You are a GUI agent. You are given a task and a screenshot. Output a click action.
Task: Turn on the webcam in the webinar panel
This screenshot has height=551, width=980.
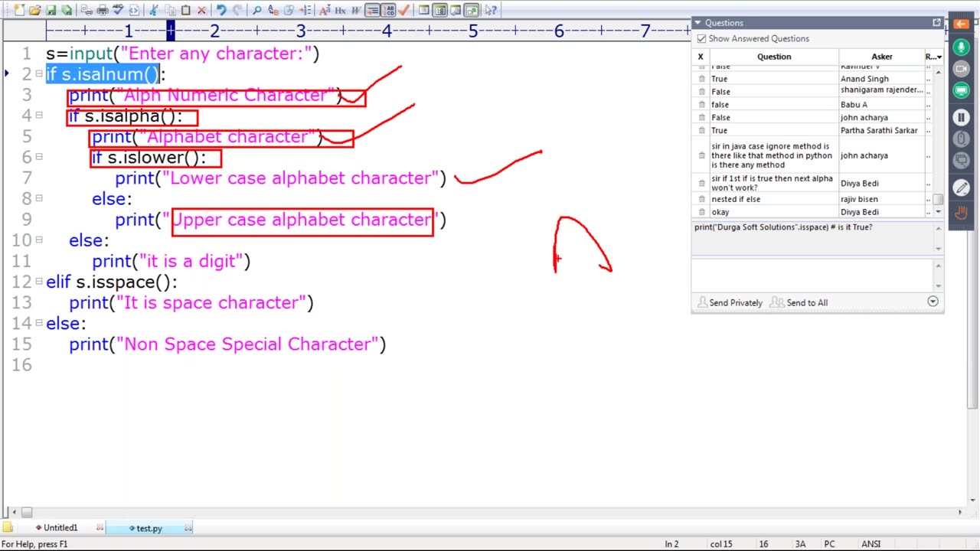tap(961, 69)
